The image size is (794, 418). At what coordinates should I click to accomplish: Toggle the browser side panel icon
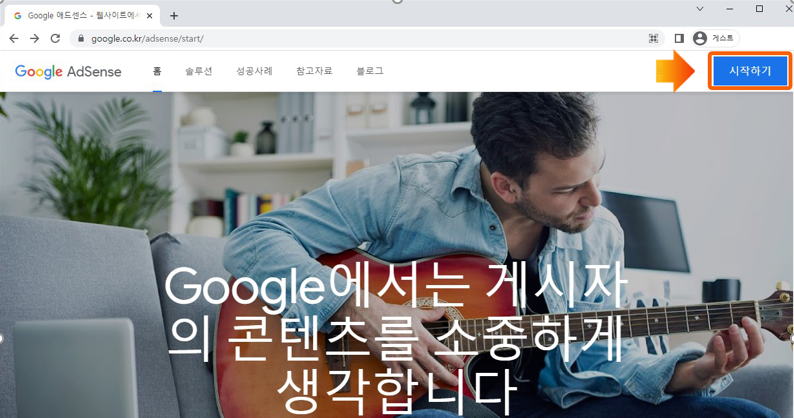click(679, 39)
